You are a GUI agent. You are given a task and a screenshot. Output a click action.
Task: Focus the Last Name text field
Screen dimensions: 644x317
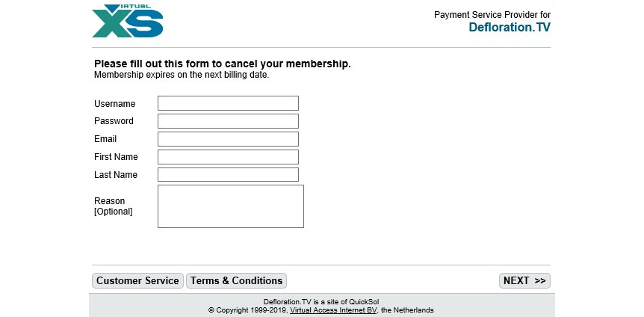pos(228,175)
